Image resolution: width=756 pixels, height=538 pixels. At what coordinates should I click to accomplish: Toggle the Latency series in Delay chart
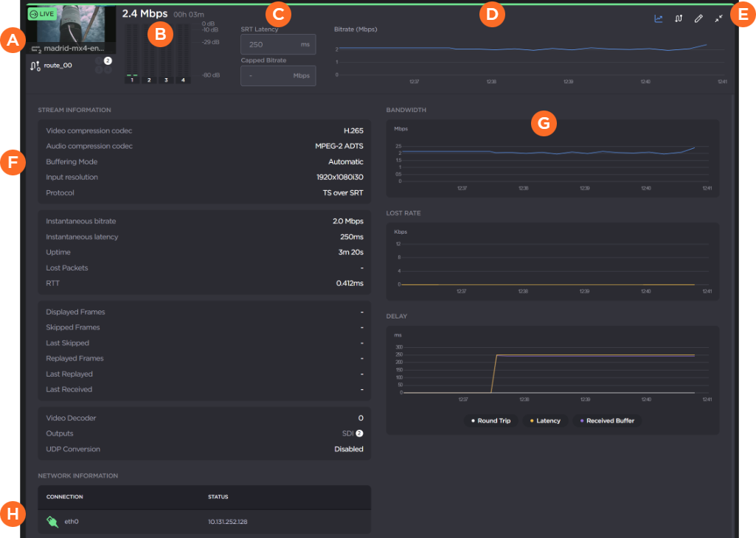(544, 421)
